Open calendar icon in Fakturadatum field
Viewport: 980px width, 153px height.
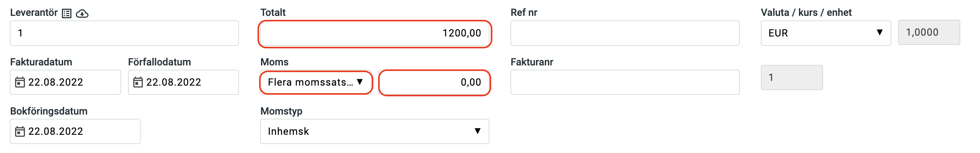tap(20, 82)
